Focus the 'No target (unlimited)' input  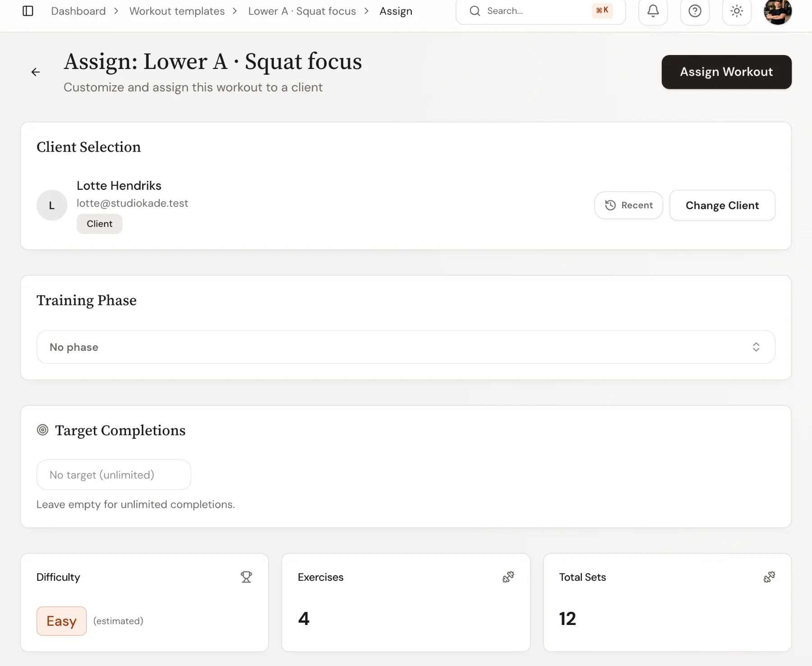click(x=114, y=475)
